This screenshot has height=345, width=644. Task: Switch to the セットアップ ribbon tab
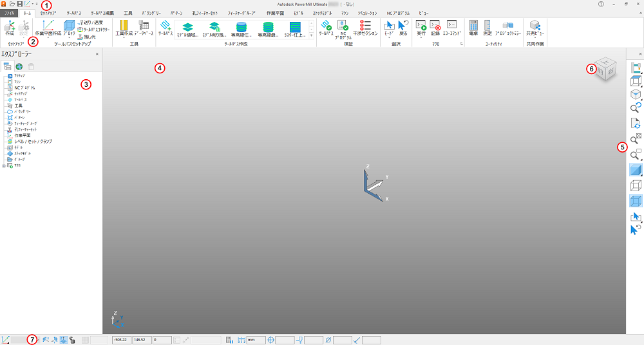click(48, 13)
